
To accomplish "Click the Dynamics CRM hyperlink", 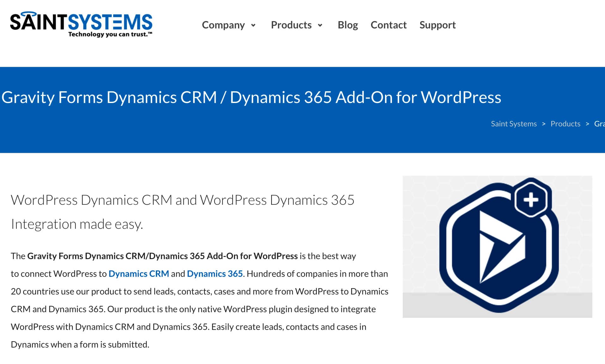I will pos(138,274).
